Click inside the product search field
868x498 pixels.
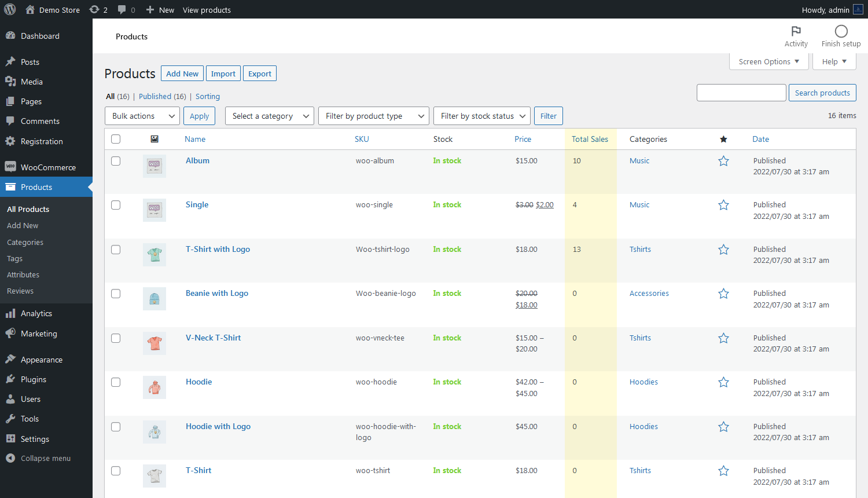(741, 93)
